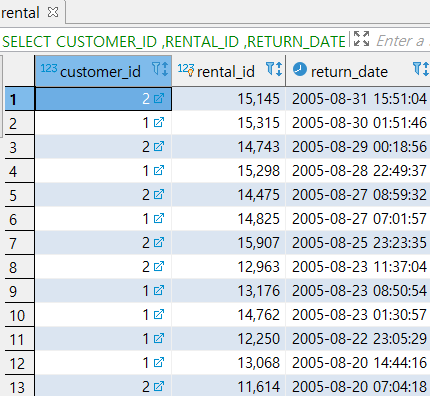Click rental_id cell 13,068
Screen dimensions: 430x396
coord(229,363)
